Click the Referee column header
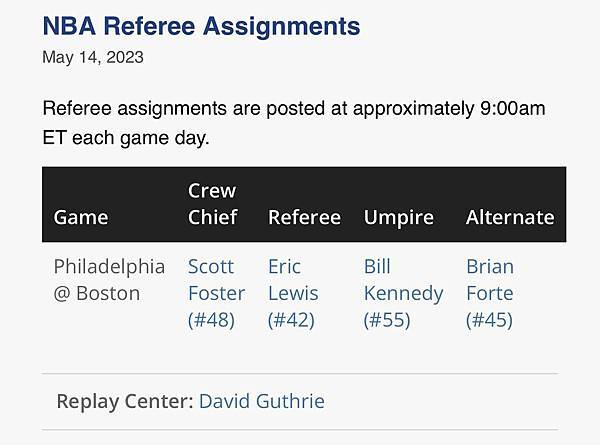Image resolution: width=600 pixels, height=445 pixels. click(304, 217)
